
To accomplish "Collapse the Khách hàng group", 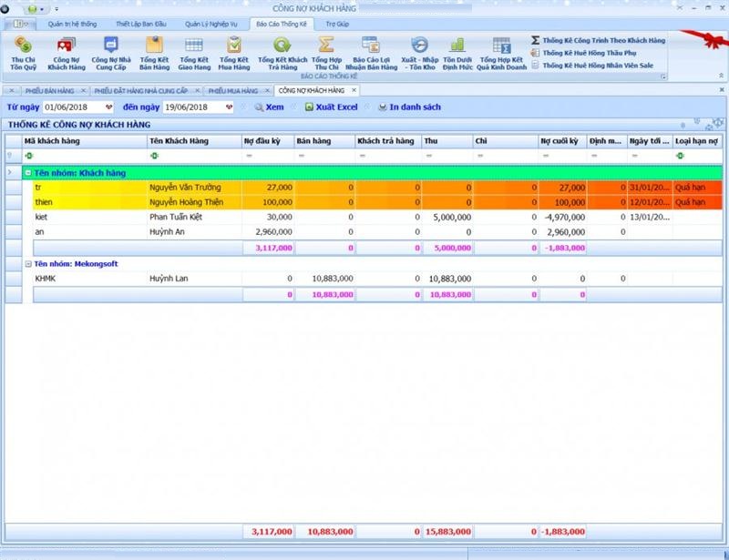I will [28, 172].
